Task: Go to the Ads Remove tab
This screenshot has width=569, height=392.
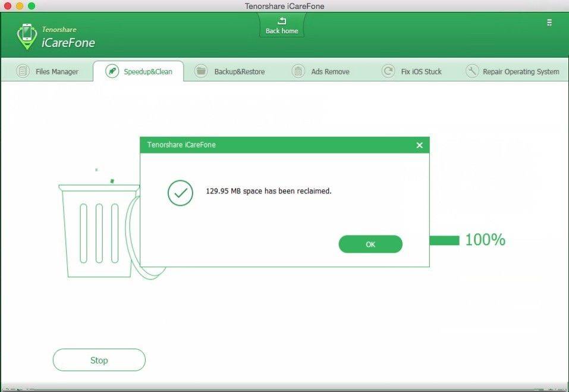Action: [x=320, y=71]
